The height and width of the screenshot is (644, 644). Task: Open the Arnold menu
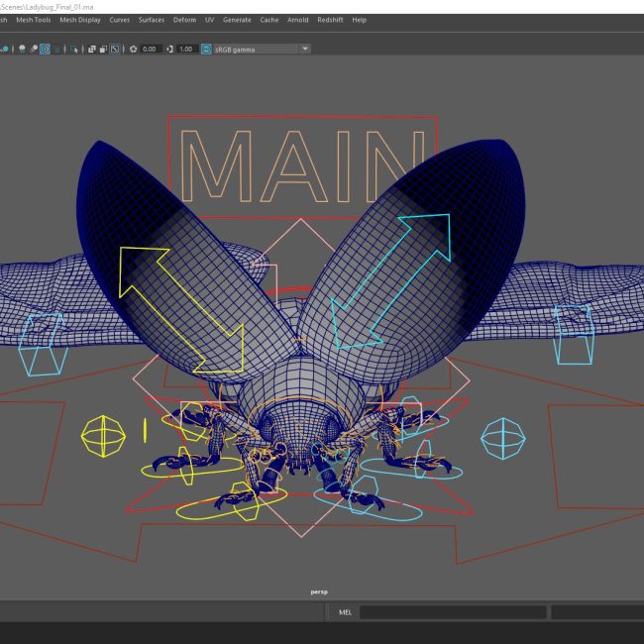click(298, 20)
